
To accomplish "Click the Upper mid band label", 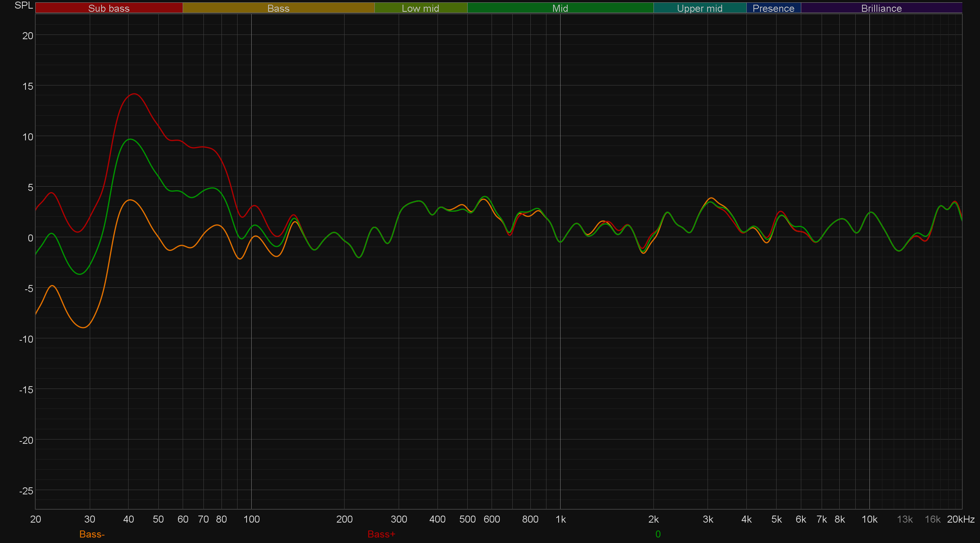I will (x=699, y=8).
